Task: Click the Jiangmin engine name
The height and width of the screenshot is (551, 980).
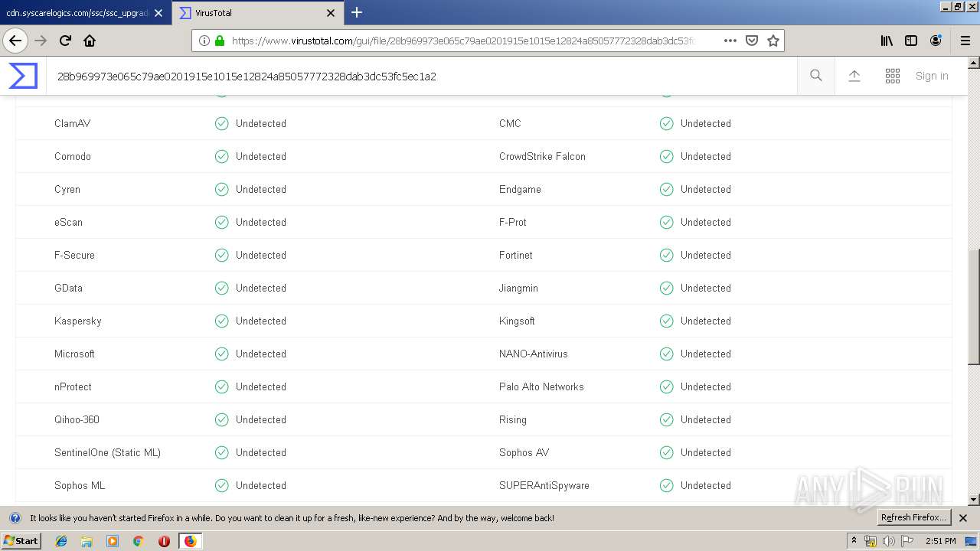Action: 518,288
